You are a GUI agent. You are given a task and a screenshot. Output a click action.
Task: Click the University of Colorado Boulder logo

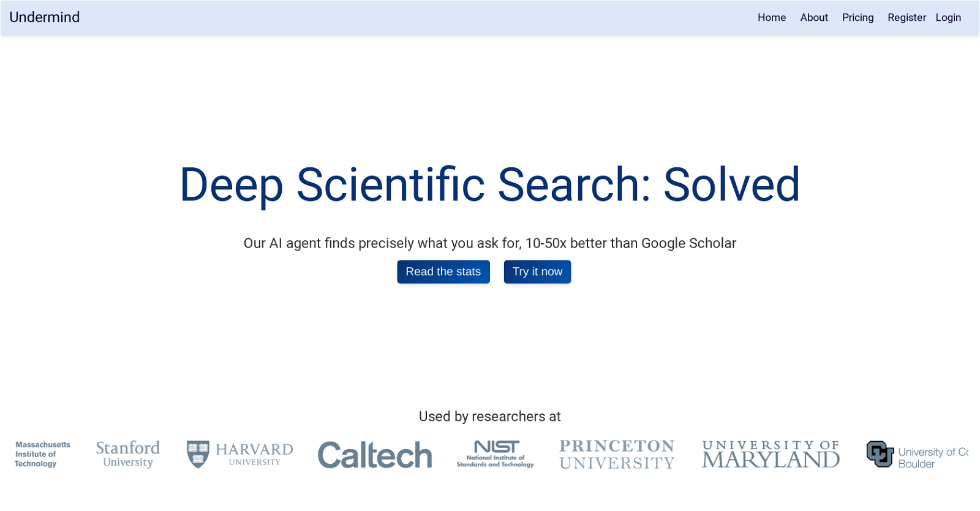pyautogui.click(x=918, y=455)
